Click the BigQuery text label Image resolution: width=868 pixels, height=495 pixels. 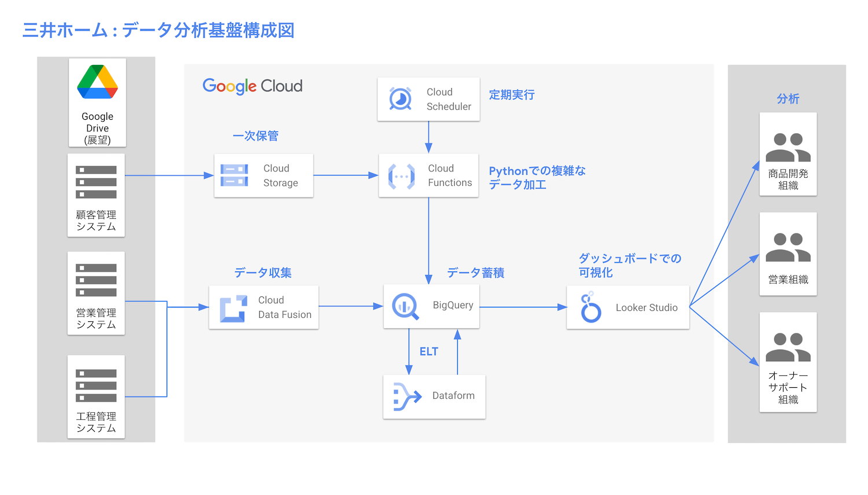click(x=453, y=305)
